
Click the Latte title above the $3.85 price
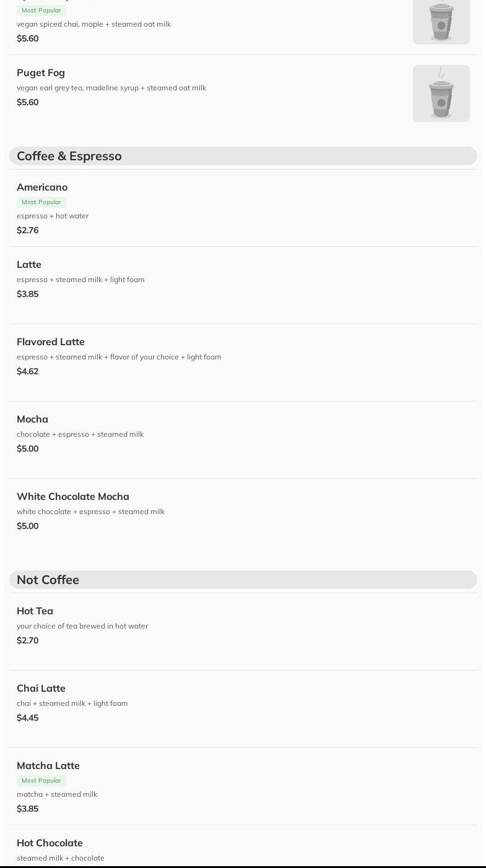[x=29, y=265]
